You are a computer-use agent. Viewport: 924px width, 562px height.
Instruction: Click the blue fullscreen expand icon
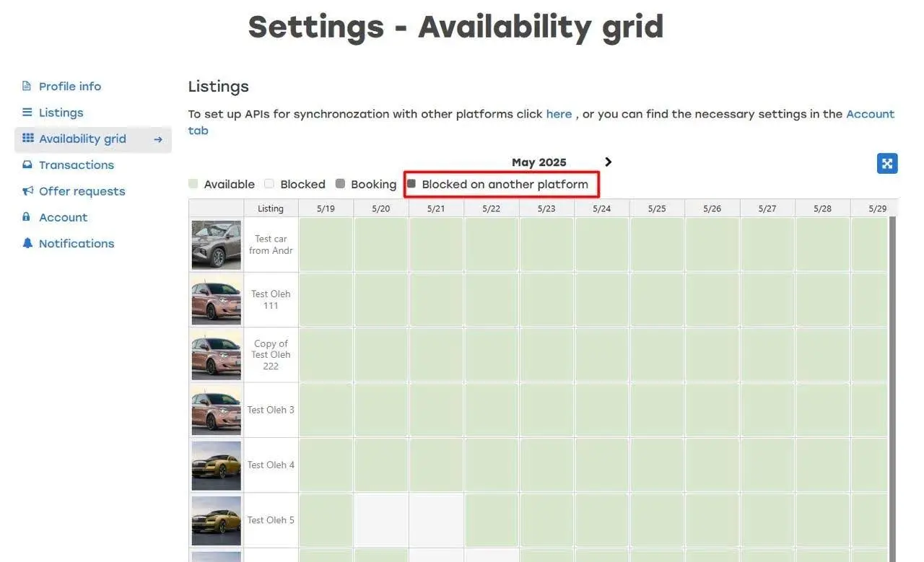[886, 163]
